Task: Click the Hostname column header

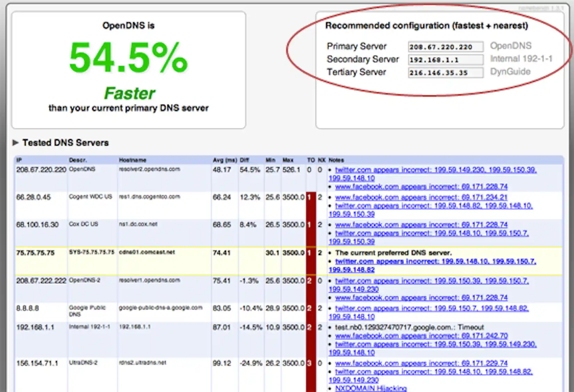Action: 133,160
